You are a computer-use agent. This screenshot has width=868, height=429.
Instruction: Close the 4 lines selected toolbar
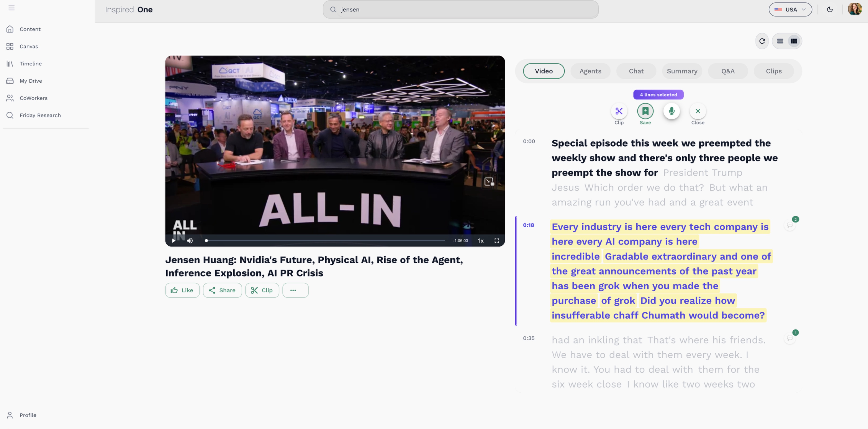697,111
